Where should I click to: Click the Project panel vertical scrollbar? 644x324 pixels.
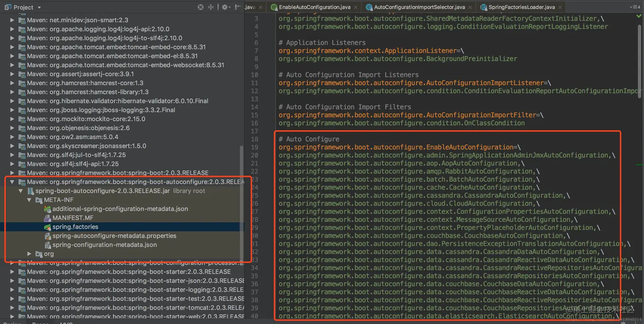coord(242,203)
